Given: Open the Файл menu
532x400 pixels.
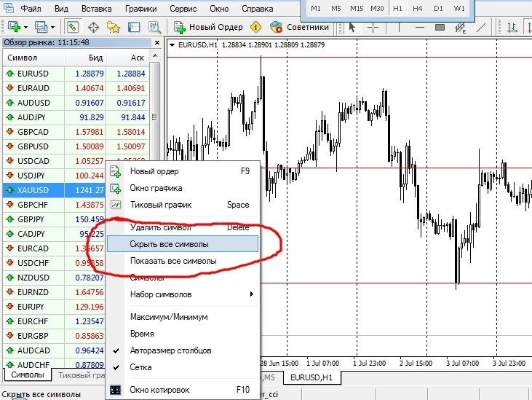Looking at the screenshot, I should [31, 9].
